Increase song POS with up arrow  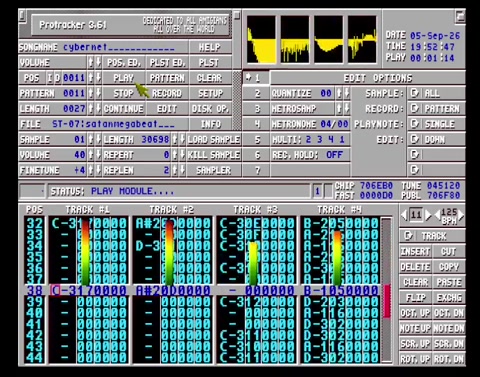(90, 78)
